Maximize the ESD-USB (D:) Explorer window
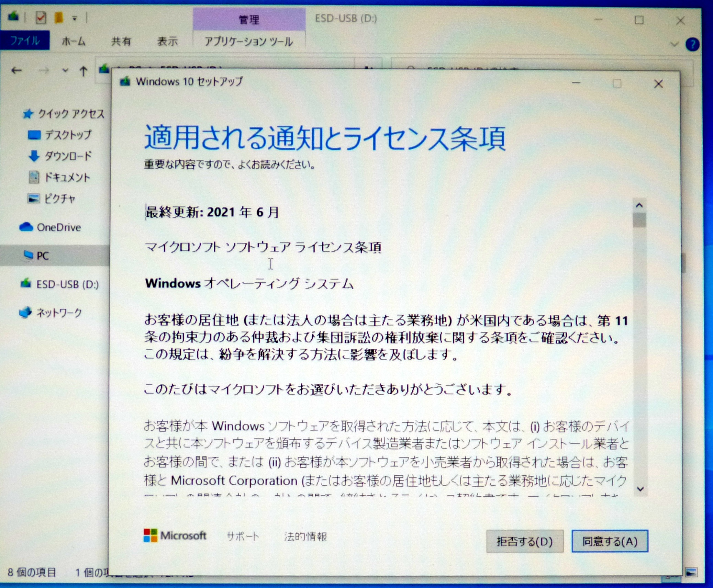 tap(639, 20)
